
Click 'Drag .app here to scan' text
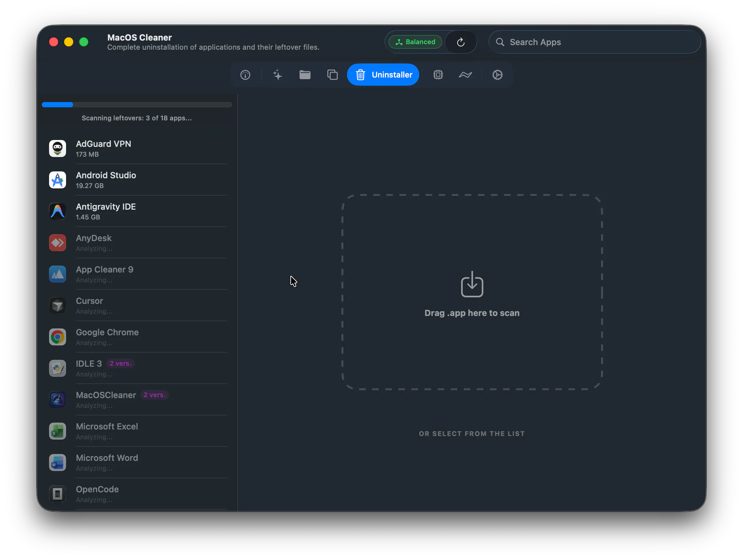(x=472, y=313)
